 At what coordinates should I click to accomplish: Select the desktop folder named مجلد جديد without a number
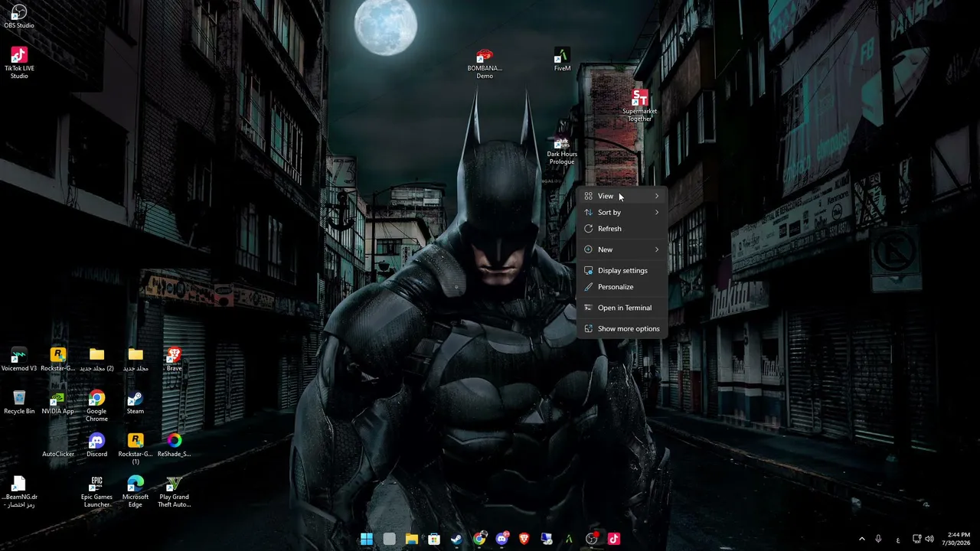point(136,360)
